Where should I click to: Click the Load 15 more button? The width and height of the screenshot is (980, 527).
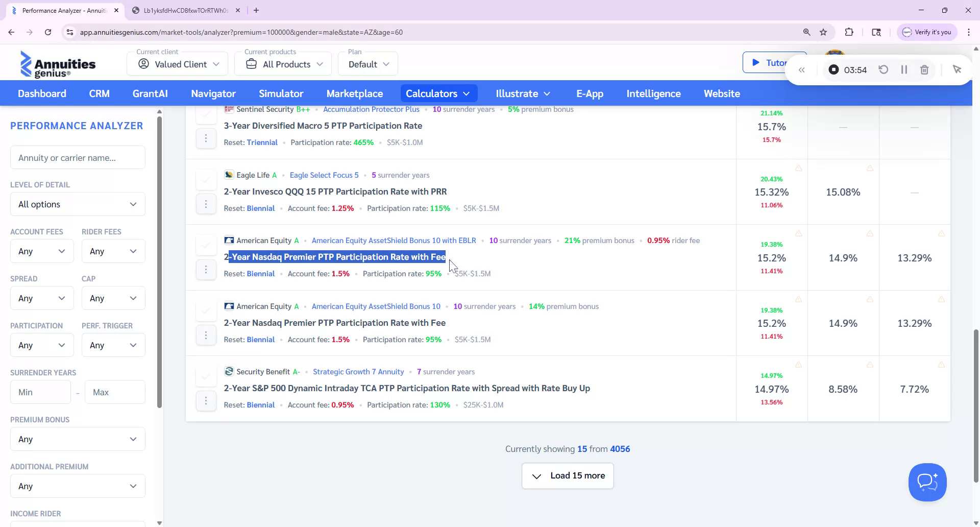(568, 475)
